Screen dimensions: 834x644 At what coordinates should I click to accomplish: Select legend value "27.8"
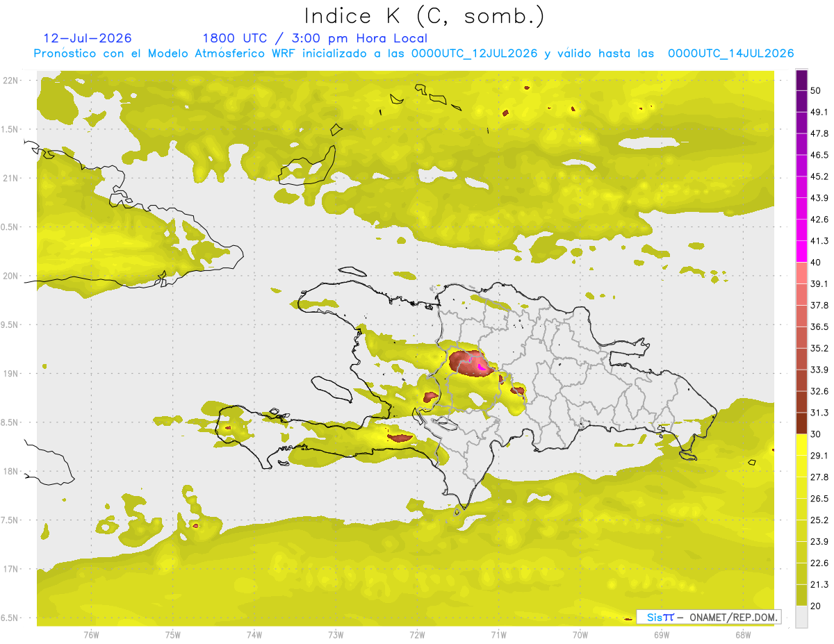tap(819, 477)
